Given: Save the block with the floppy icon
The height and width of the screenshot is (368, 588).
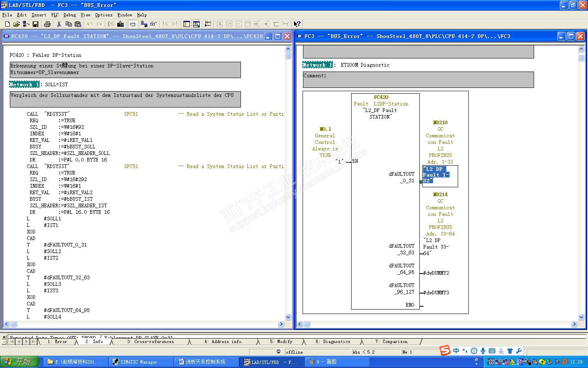Looking at the screenshot, I should click(x=36, y=24).
